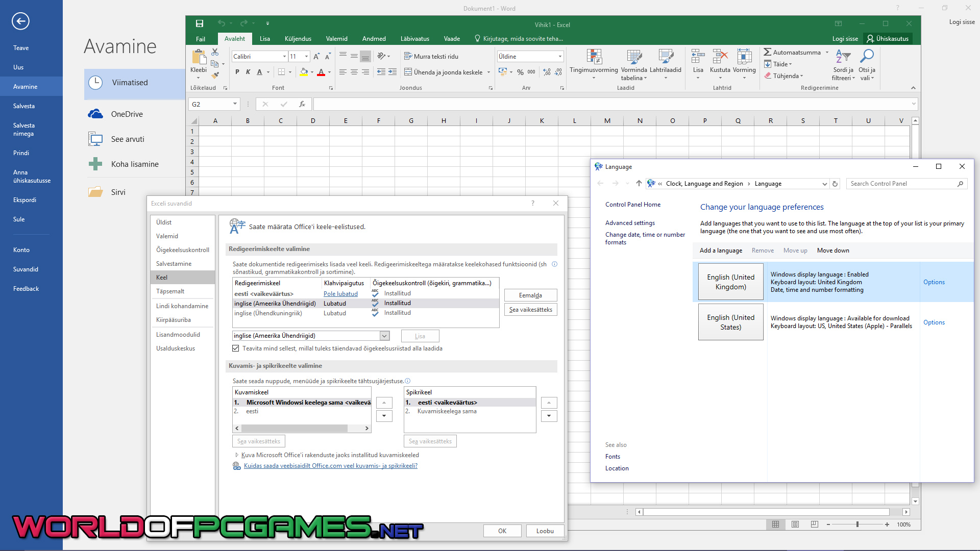Switch to the Küljendus ribbon tab
The width and height of the screenshot is (980, 551).
tap(298, 39)
